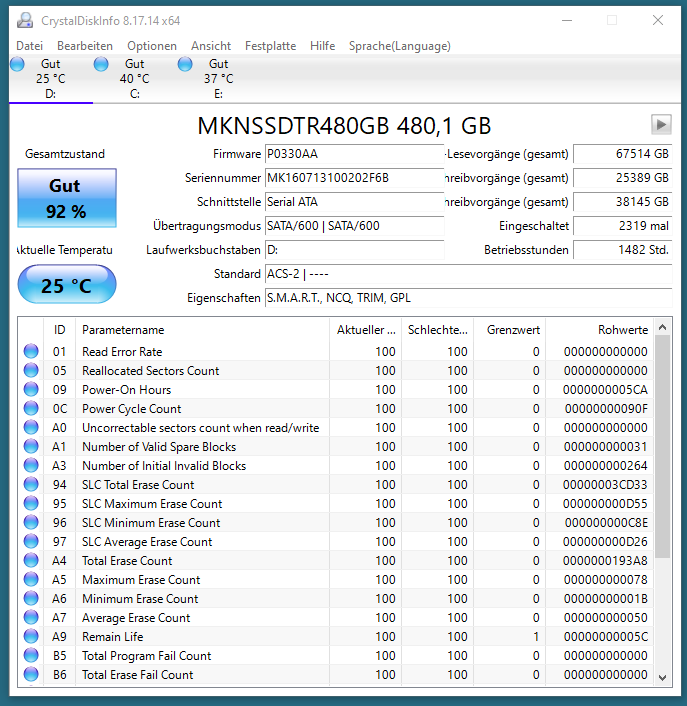Click the Gut 92 % health status button

pos(67,198)
